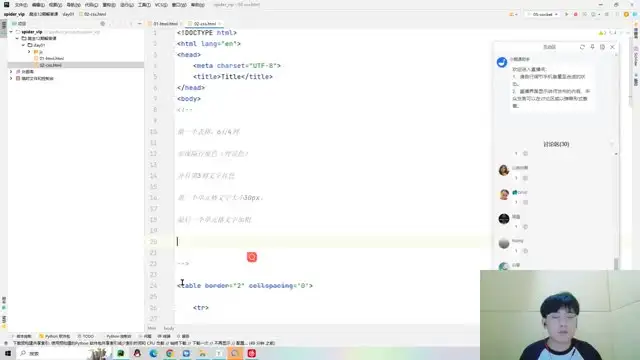Open the Navigate menu
The width and height of the screenshot is (640, 360).
click(73, 5)
